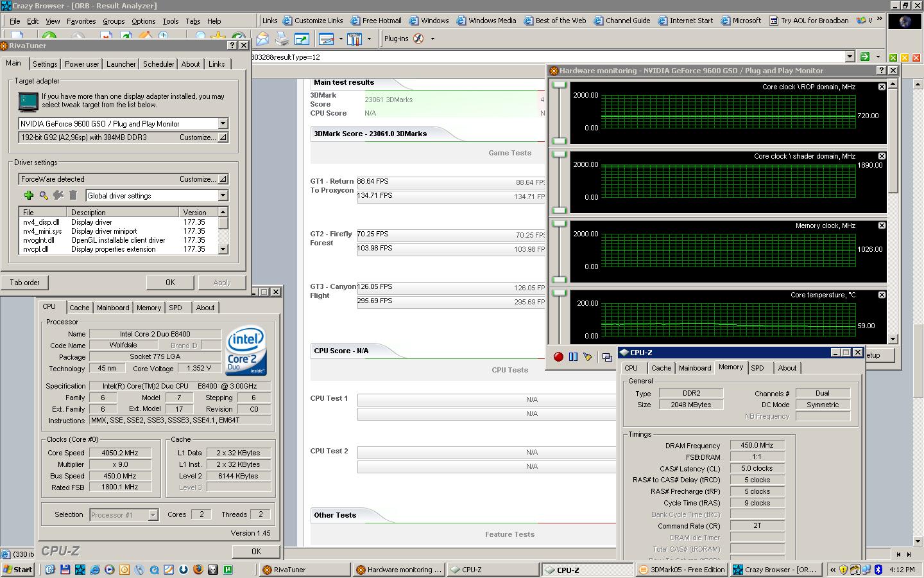924x578 pixels.
Task: Click the Bluetooth tray icon
Action: tap(878, 570)
